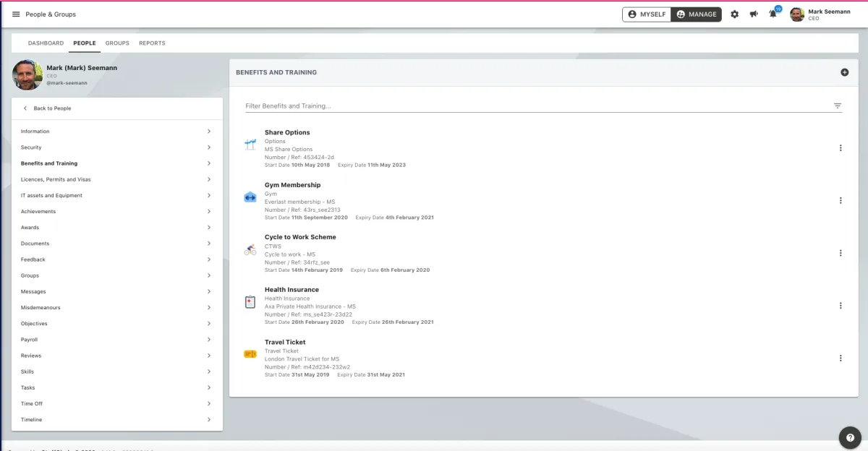The width and height of the screenshot is (868, 451).
Task: Open the Messages section
Action: pos(117,291)
